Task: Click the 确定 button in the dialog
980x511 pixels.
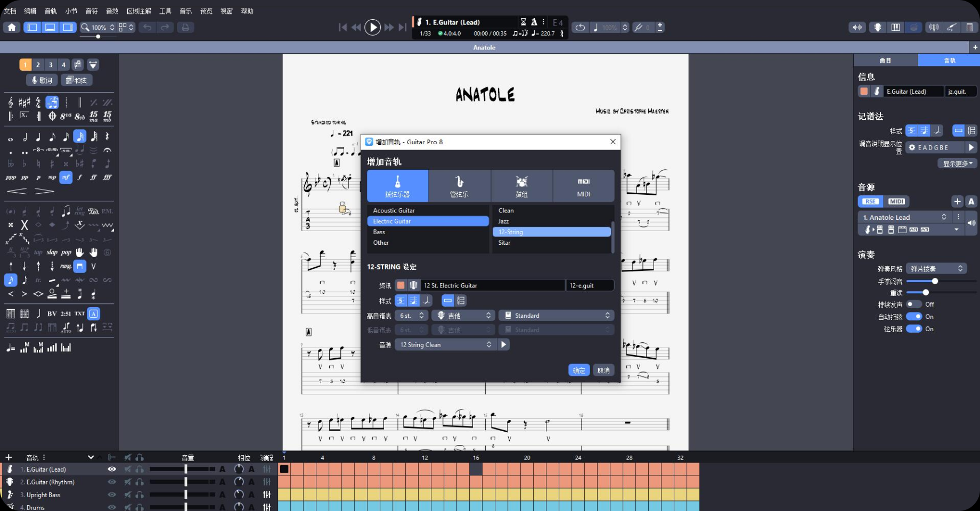Action: 578,369
